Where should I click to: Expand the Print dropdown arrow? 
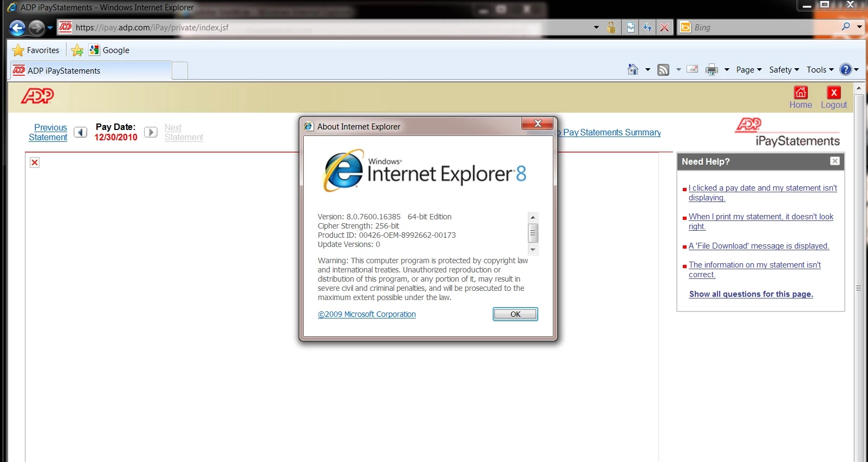pyautogui.click(x=727, y=70)
